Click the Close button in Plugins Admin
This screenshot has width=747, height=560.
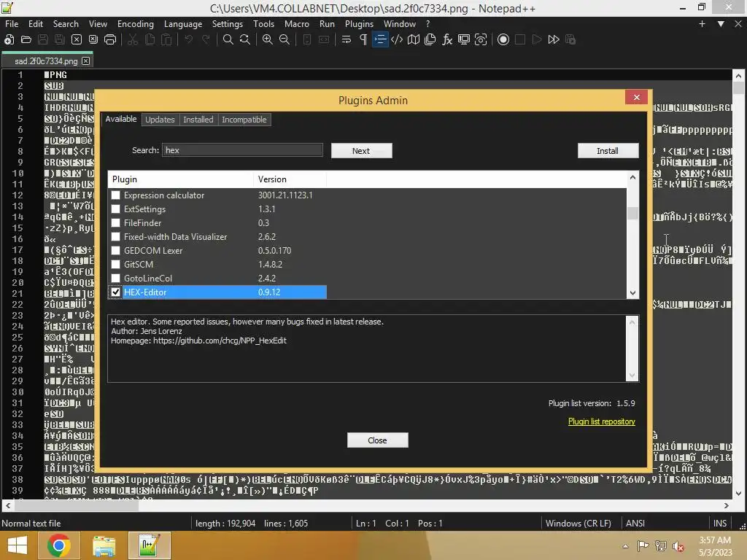(x=377, y=440)
